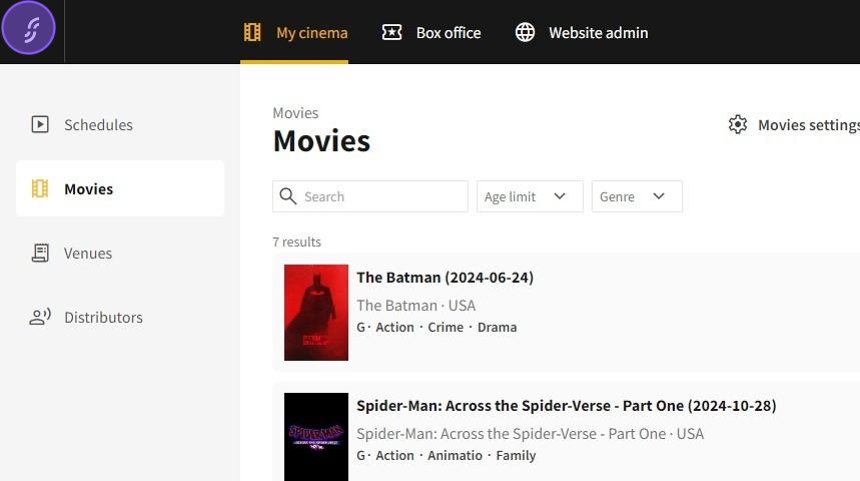Open Movies settings link

click(807, 125)
